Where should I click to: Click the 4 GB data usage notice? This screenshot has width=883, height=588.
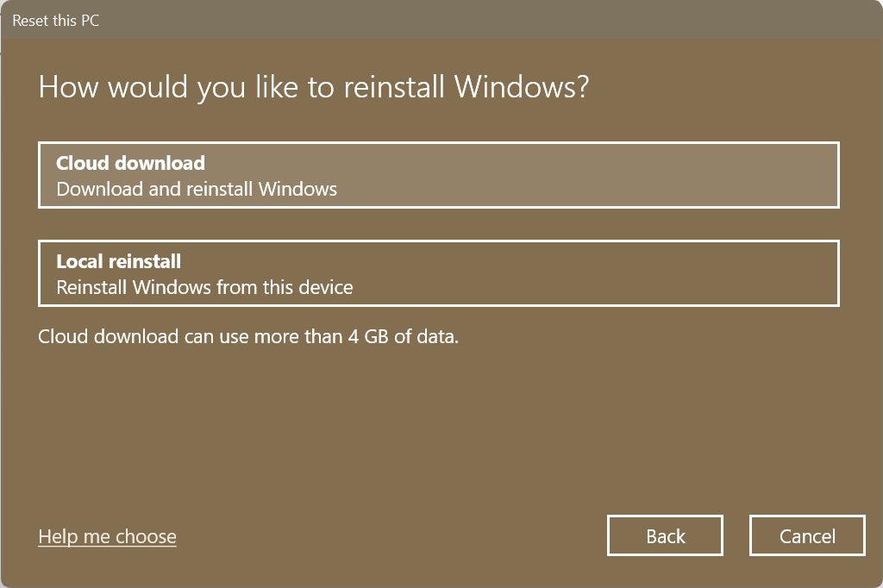coord(247,336)
